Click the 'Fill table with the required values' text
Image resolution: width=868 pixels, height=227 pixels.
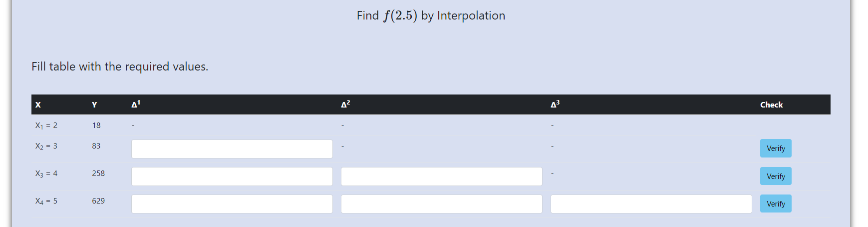120,66
